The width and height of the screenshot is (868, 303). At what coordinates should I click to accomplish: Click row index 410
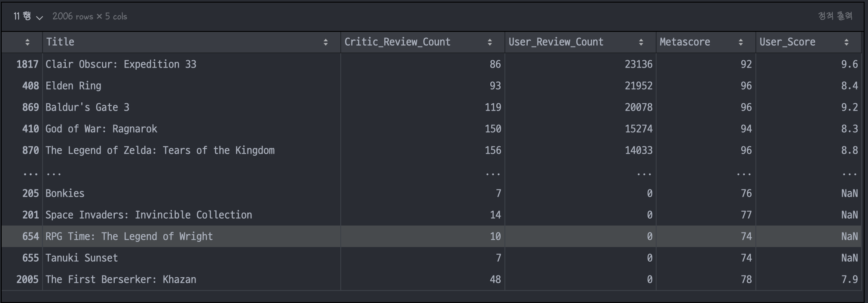coord(30,129)
